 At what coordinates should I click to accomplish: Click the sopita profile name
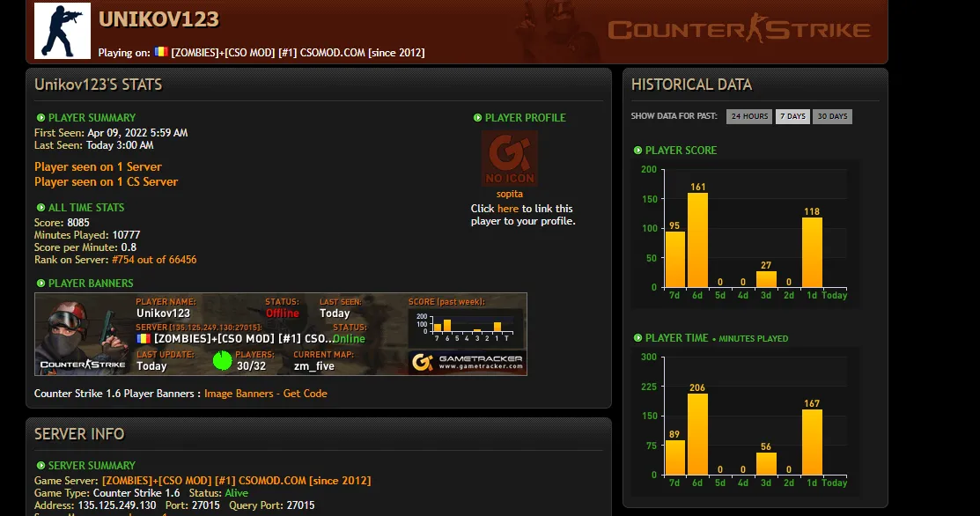tap(509, 194)
